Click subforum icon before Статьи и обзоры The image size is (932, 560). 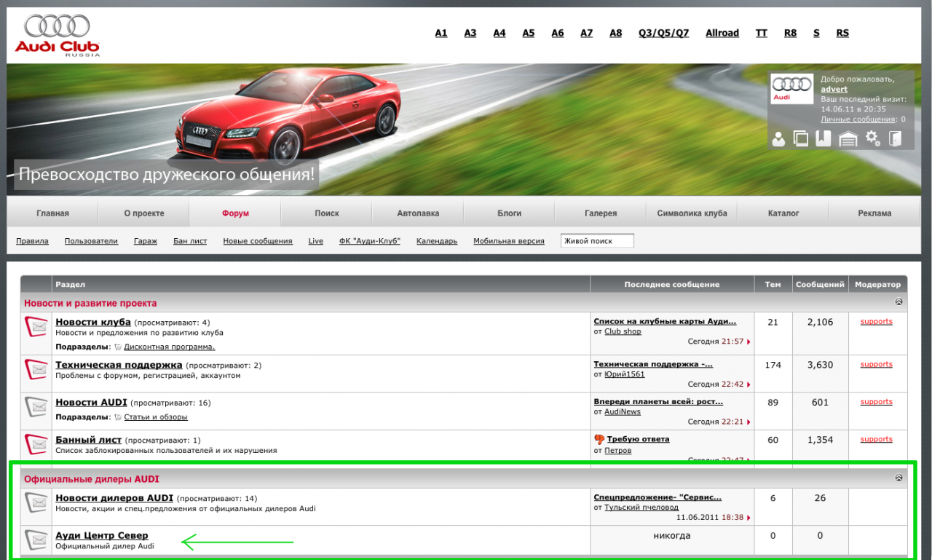pyautogui.click(x=117, y=417)
